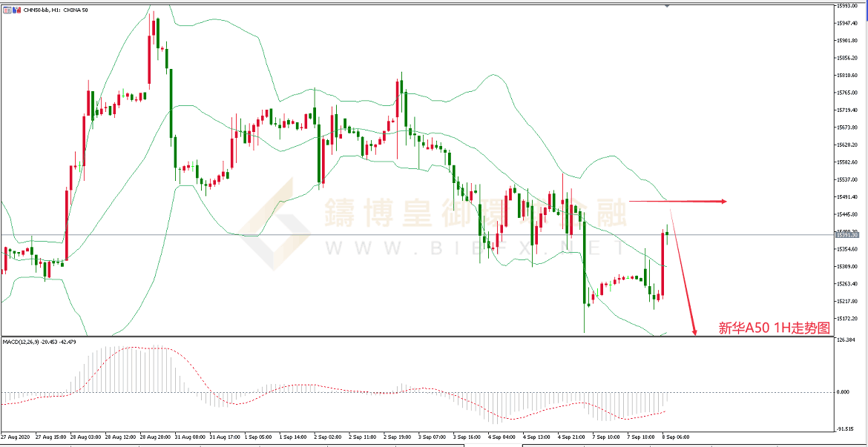Select the 新华A50 1H走势图 text label

[x=774, y=328]
